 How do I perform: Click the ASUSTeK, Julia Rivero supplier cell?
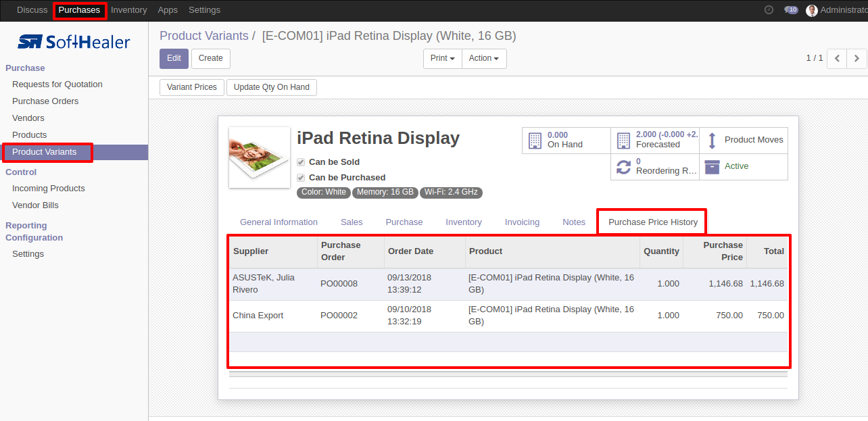273,284
